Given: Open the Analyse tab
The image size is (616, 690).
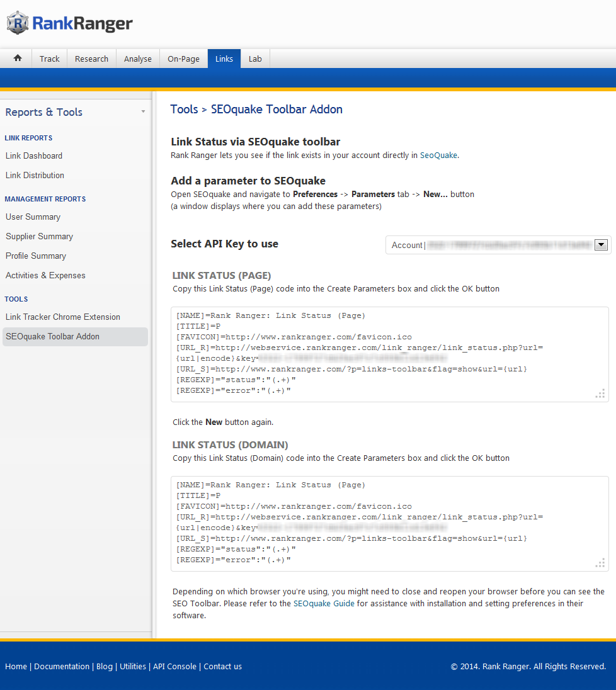Looking at the screenshot, I should click(x=137, y=59).
